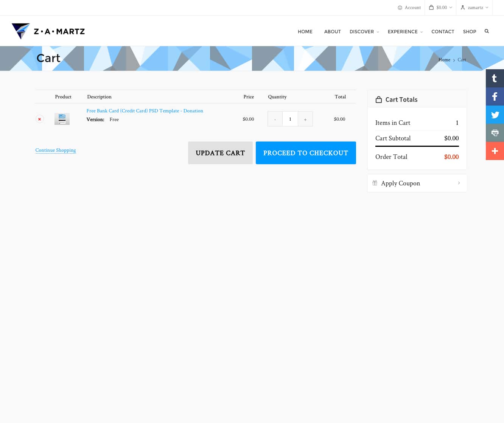
Task: Click the Z·A·Martz logo
Action: pyautogui.click(x=48, y=31)
